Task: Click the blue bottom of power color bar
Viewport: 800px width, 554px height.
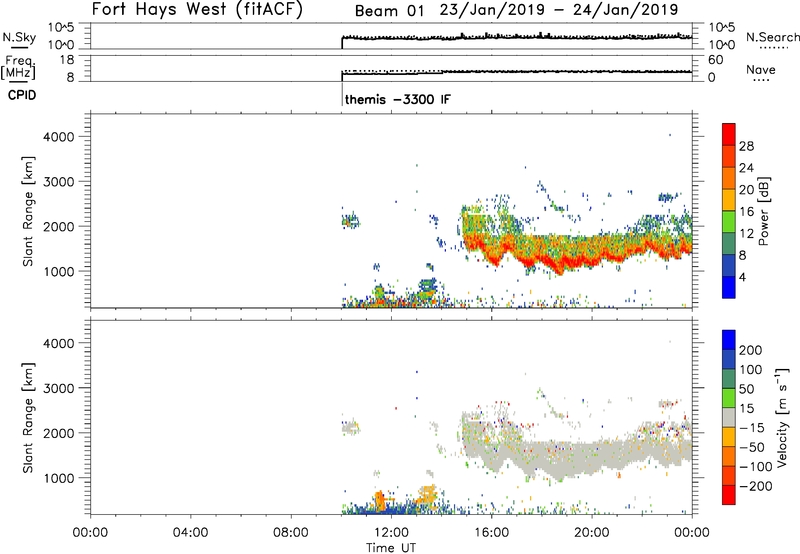Action: click(729, 287)
